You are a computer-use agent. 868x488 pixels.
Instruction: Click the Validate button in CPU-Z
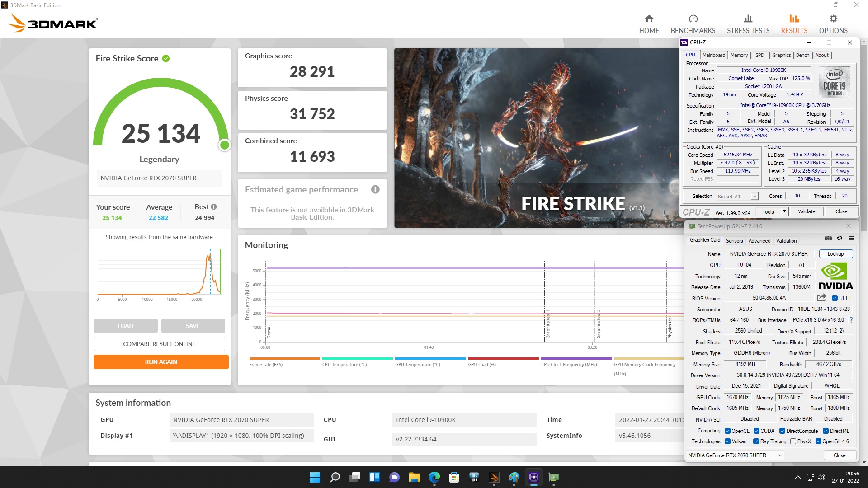click(807, 211)
